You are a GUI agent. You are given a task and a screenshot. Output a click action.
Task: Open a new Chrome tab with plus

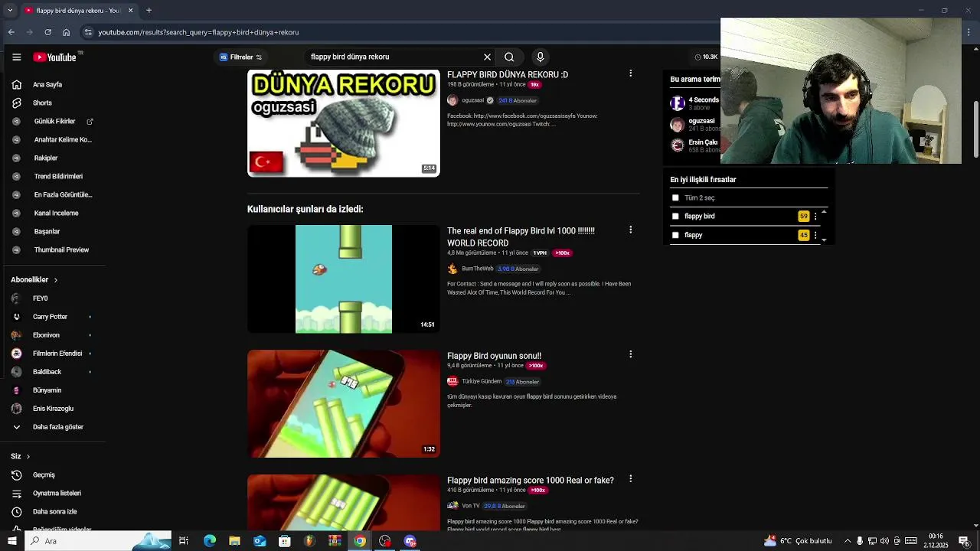[x=149, y=11]
